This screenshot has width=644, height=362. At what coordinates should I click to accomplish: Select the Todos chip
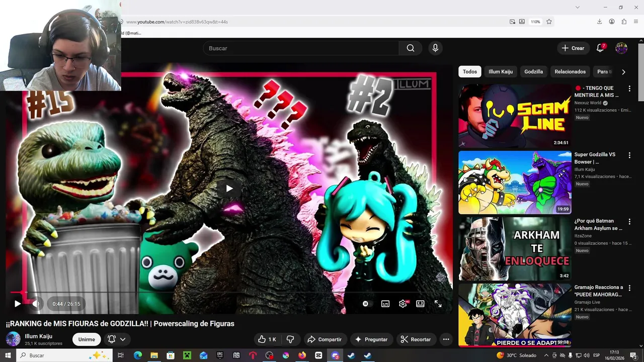pyautogui.click(x=470, y=71)
